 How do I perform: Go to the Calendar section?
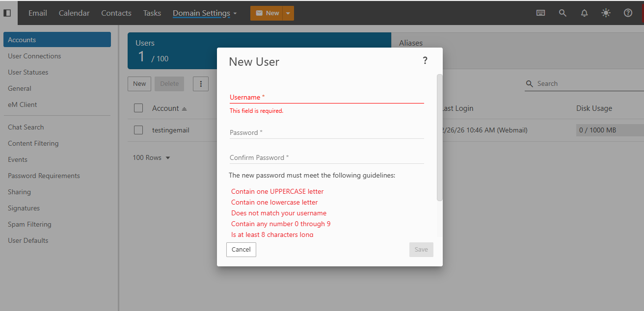(74, 13)
